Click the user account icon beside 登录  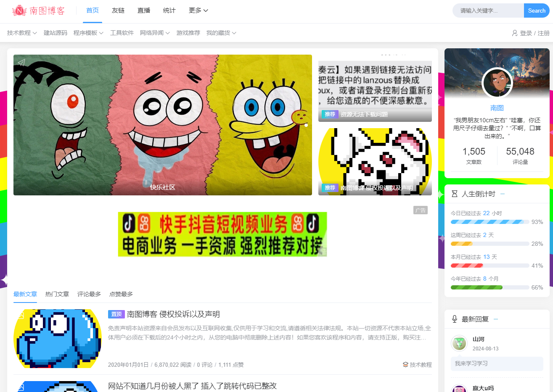[x=515, y=33]
